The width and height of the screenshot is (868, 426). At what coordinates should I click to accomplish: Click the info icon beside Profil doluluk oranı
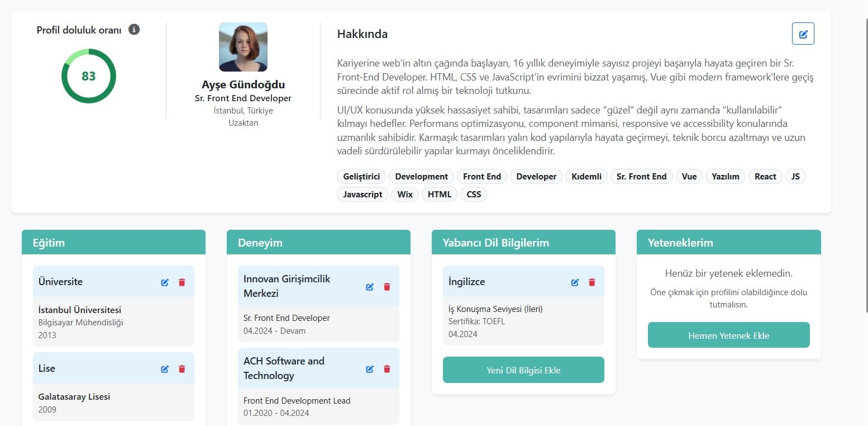(x=134, y=30)
